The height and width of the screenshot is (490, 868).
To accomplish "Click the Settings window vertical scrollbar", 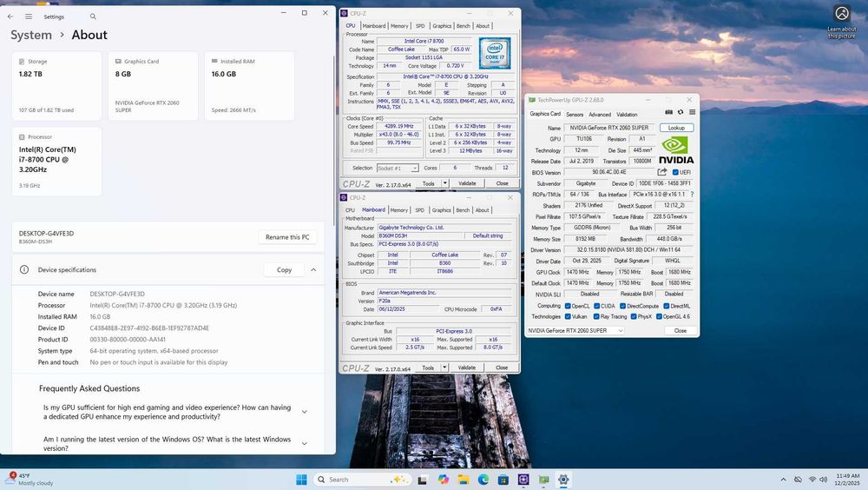I will (x=334, y=139).
